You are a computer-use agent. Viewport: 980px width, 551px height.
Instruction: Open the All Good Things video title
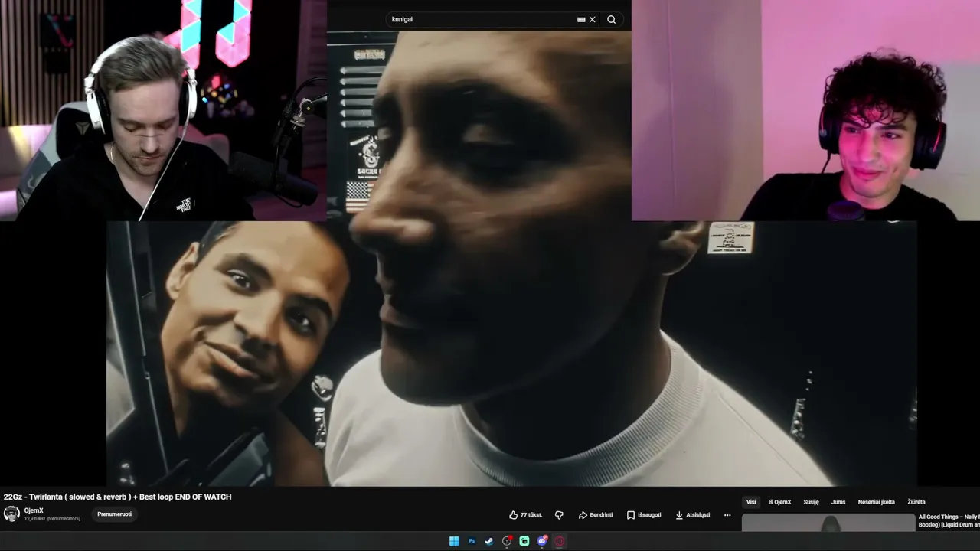pyautogui.click(x=949, y=520)
